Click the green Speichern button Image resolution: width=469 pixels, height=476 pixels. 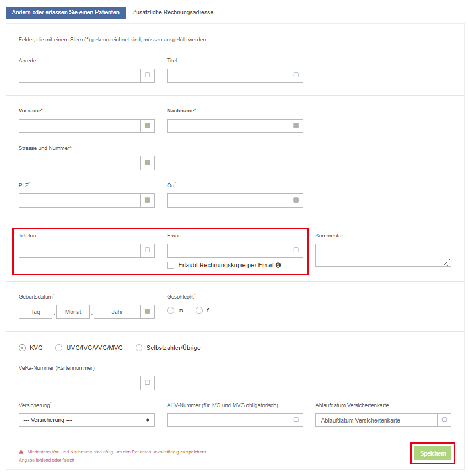pos(433,453)
